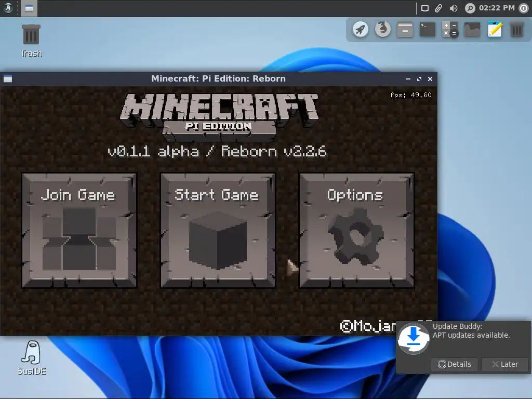The width and height of the screenshot is (532, 399).
Task: Open the notepad editor dock icon
Action: (495, 30)
